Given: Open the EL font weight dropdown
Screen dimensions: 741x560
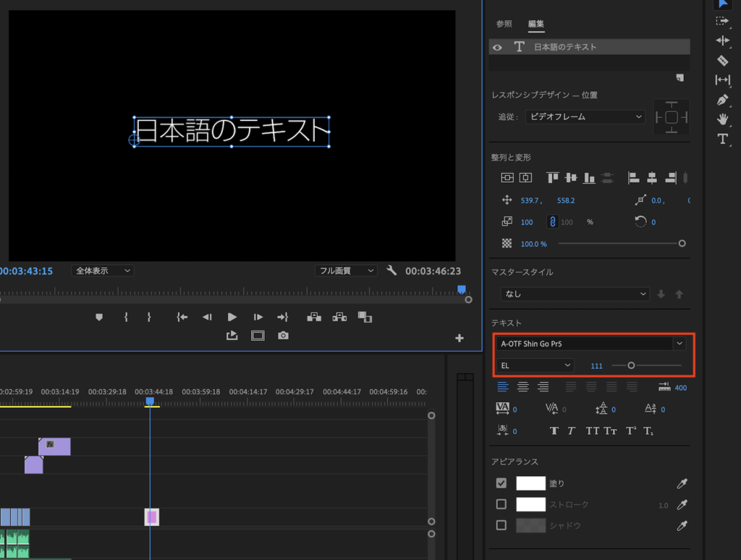Looking at the screenshot, I should [535, 365].
